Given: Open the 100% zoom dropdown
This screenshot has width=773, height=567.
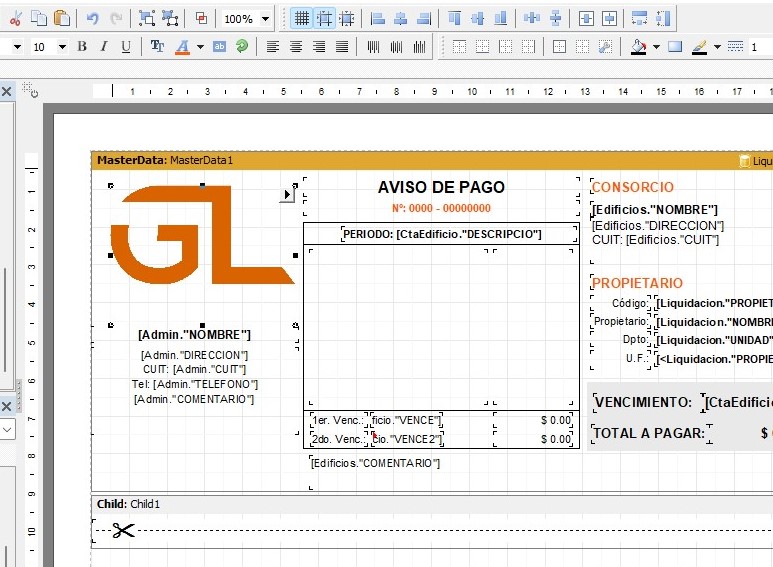Looking at the screenshot, I should [265, 19].
